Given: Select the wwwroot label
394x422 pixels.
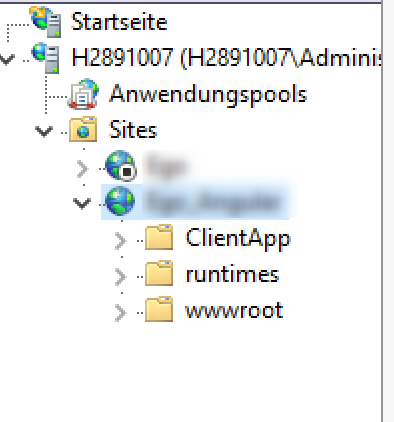Looking at the screenshot, I should [234, 310].
